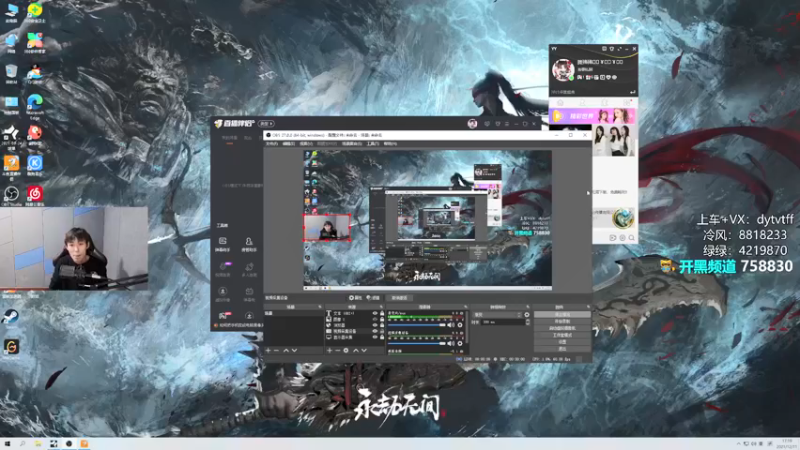Click the start streaming button in OBS controls
Image resolution: width=800 pixels, height=450 pixels.
tap(563, 314)
